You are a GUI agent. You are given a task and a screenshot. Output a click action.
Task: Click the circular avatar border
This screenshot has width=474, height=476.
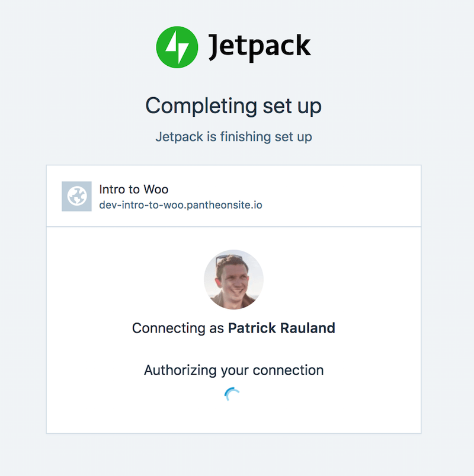[233, 250]
